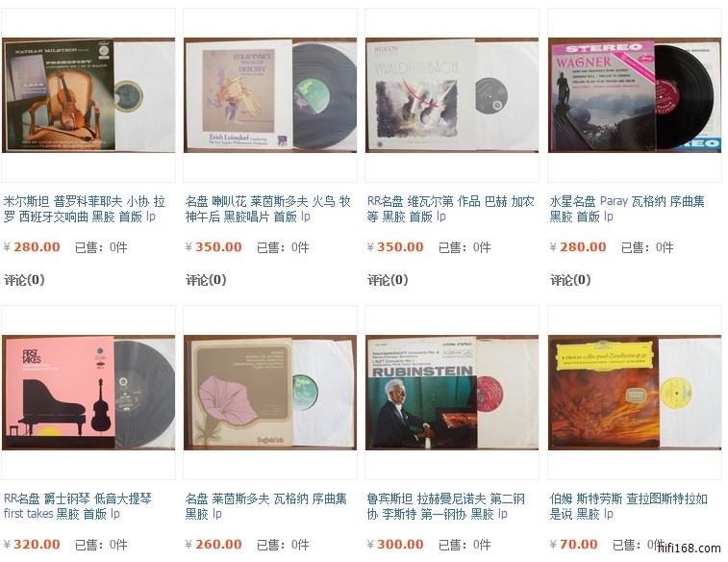Open the Nathan Milstein Prokofiev album thumbnail

click(x=88, y=95)
